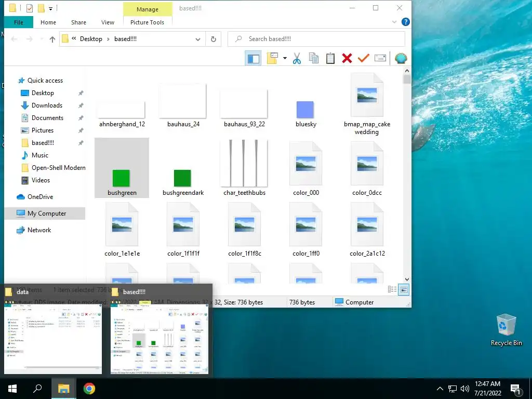Click Desktop in the address breadcrumb

91,39
